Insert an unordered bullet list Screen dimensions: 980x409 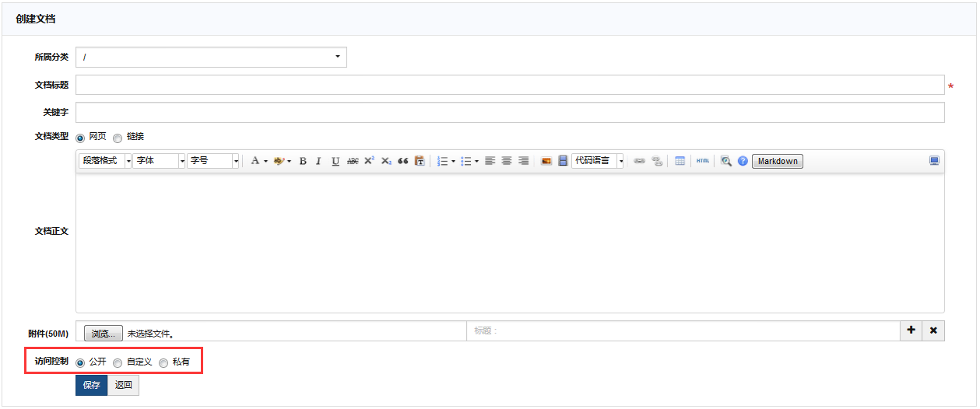point(465,161)
